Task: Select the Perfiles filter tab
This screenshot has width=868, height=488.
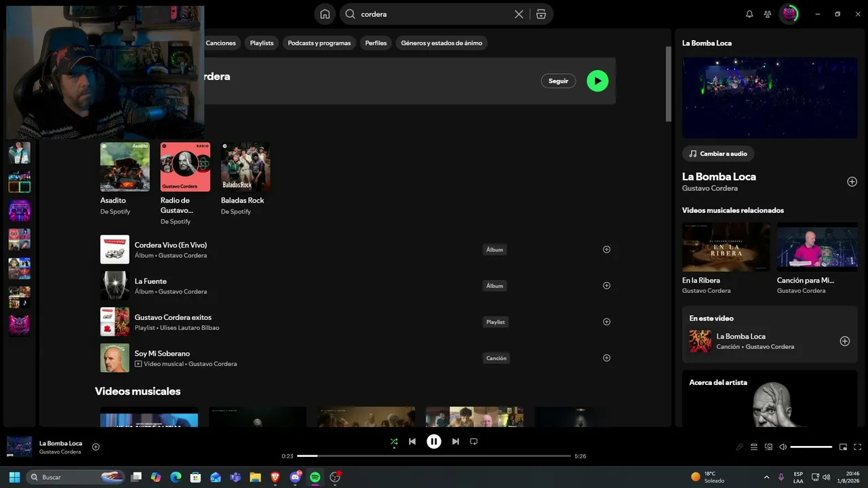Action: point(376,43)
